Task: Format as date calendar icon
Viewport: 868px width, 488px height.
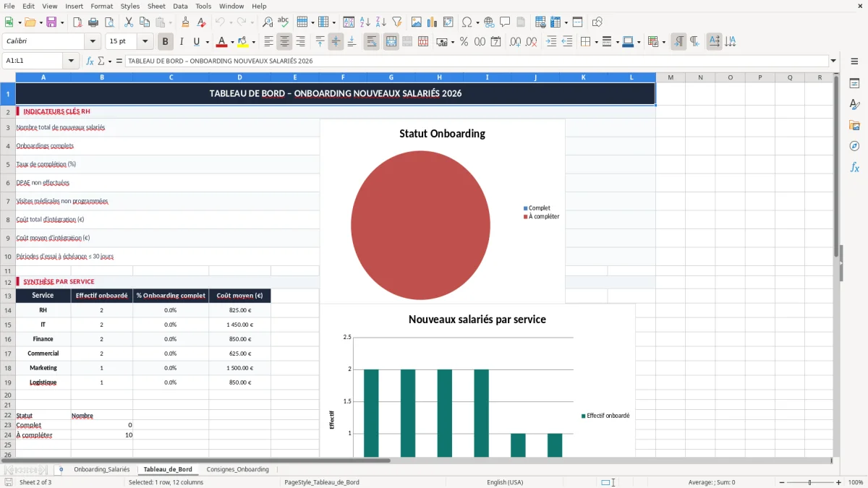Action: (495, 42)
